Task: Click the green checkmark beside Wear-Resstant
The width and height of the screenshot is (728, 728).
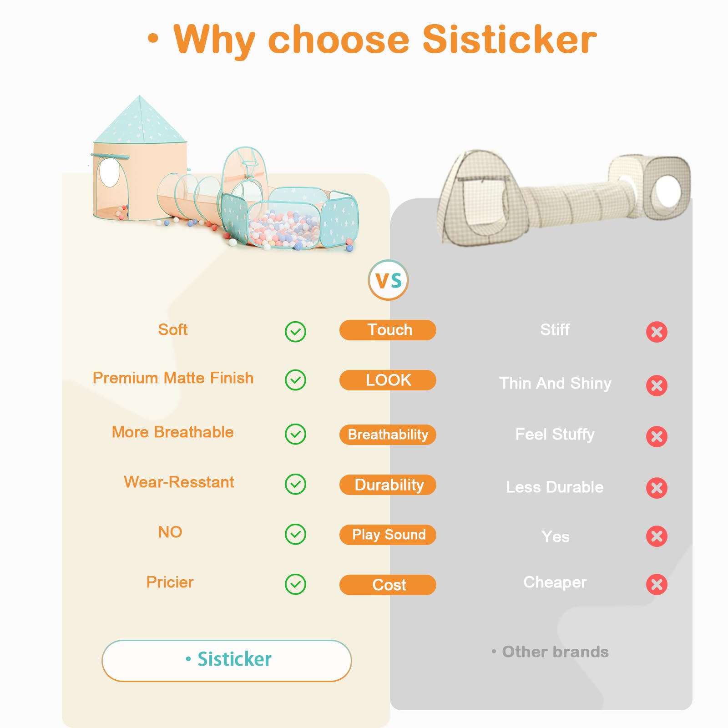Action: pos(295,484)
